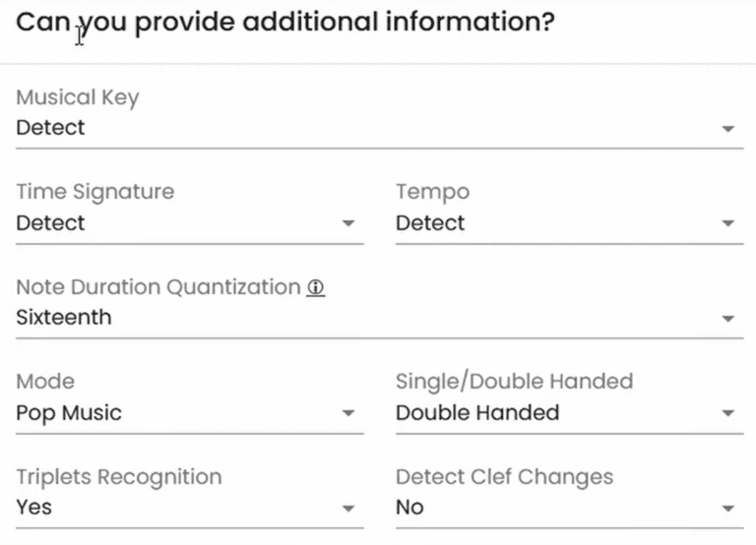Click the Note Duration Quantization info icon
Viewport: 756px width, 545px height.
click(x=315, y=288)
